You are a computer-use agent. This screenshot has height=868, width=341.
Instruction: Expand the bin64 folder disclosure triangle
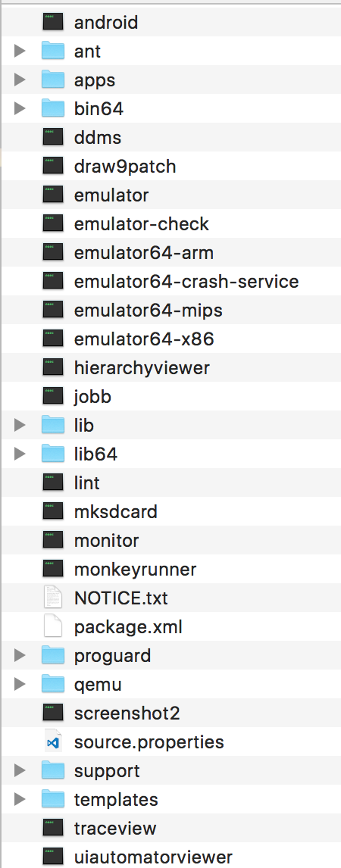[20, 108]
